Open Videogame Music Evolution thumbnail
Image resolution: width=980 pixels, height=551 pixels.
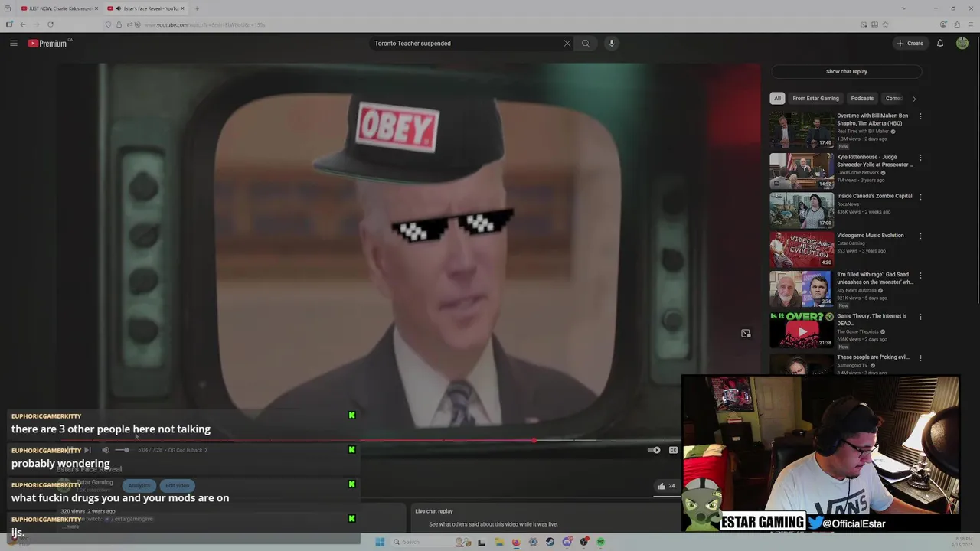tap(802, 249)
